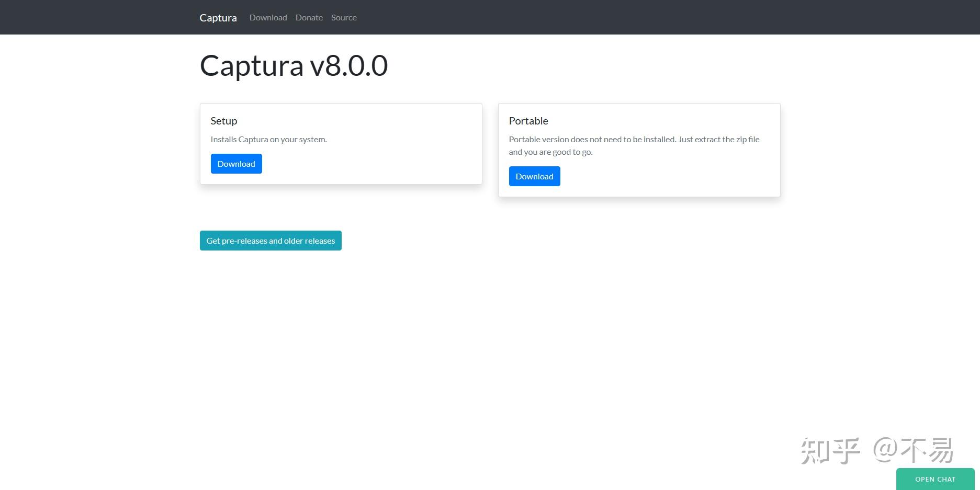Open the Source link in navbar
980x490 pixels.
(x=344, y=18)
